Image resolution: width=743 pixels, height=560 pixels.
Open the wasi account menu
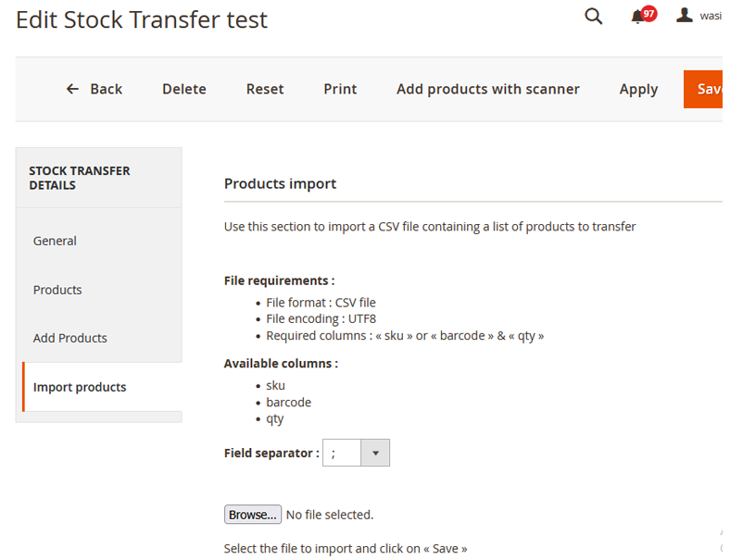click(710, 17)
